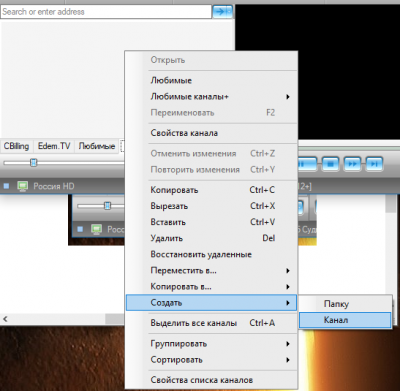The width and height of the screenshot is (400, 391).
Task: Switch to the Edem.TV tab
Action: tap(54, 146)
